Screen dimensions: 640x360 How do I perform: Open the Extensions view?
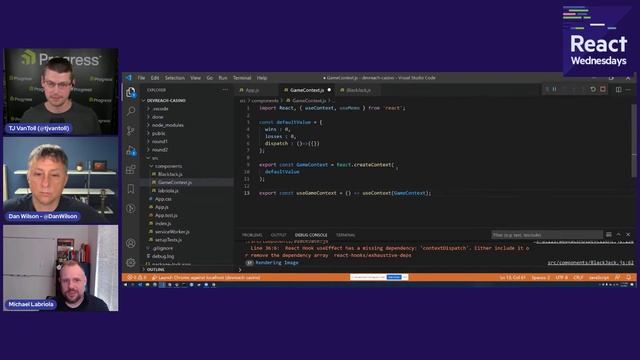(x=131, y=169)
